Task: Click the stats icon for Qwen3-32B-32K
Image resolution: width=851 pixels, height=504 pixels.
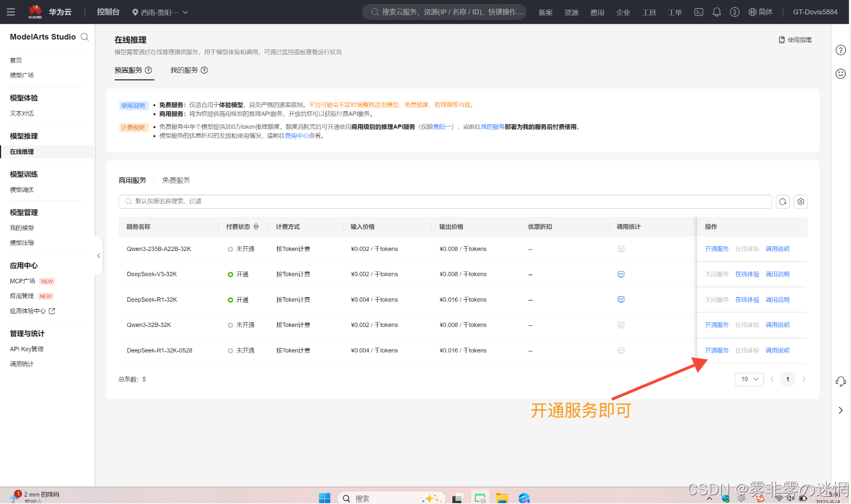Action: 621,325
